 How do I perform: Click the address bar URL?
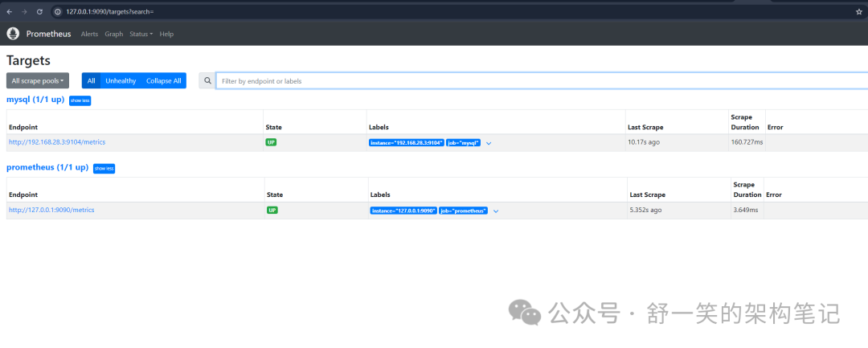tap(109, 11)
